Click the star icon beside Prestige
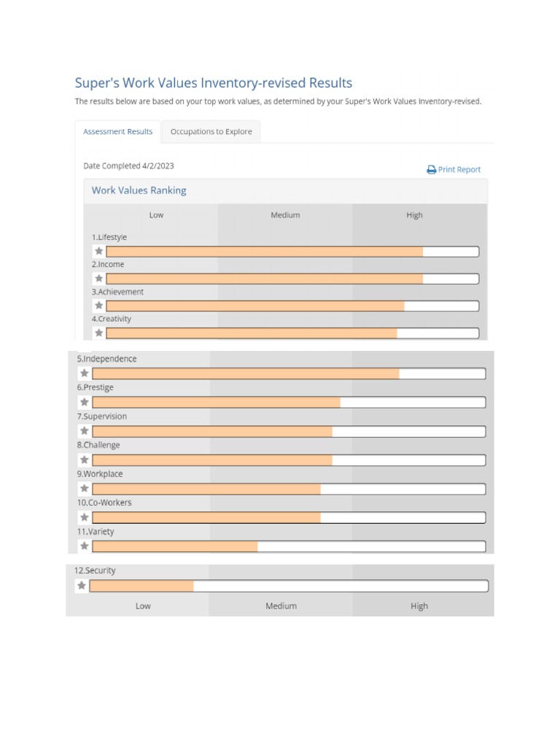 [x=85, y=402]
